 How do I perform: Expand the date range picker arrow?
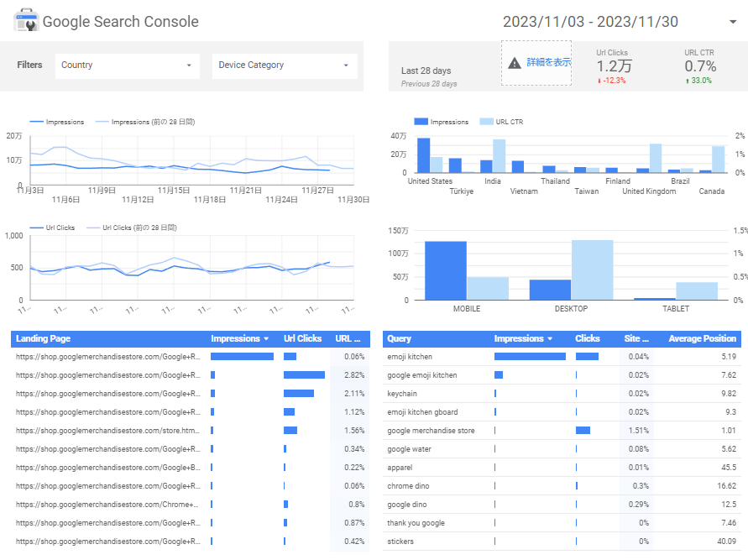733,22
